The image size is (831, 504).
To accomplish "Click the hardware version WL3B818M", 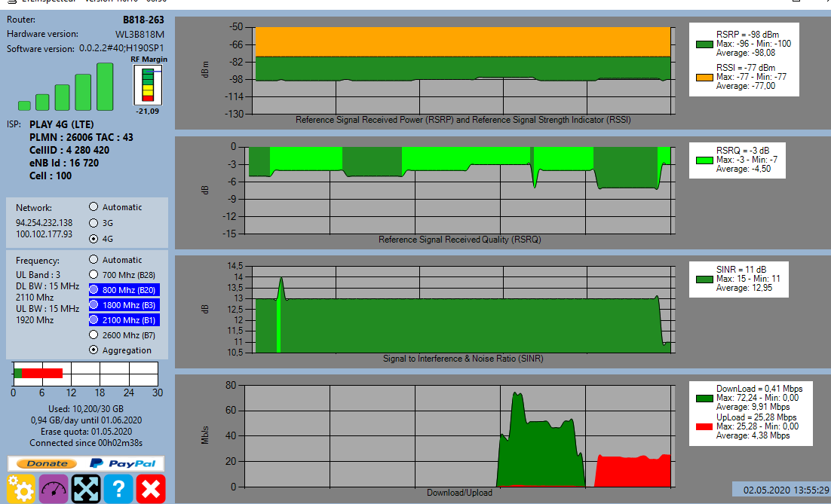I will point(140,35).
